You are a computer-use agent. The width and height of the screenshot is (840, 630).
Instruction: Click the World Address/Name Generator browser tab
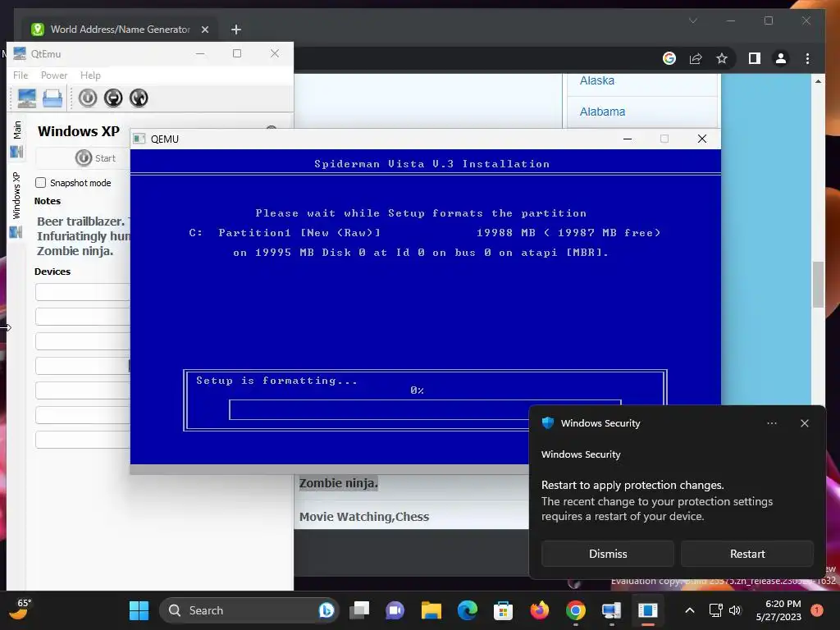point(120,30)
